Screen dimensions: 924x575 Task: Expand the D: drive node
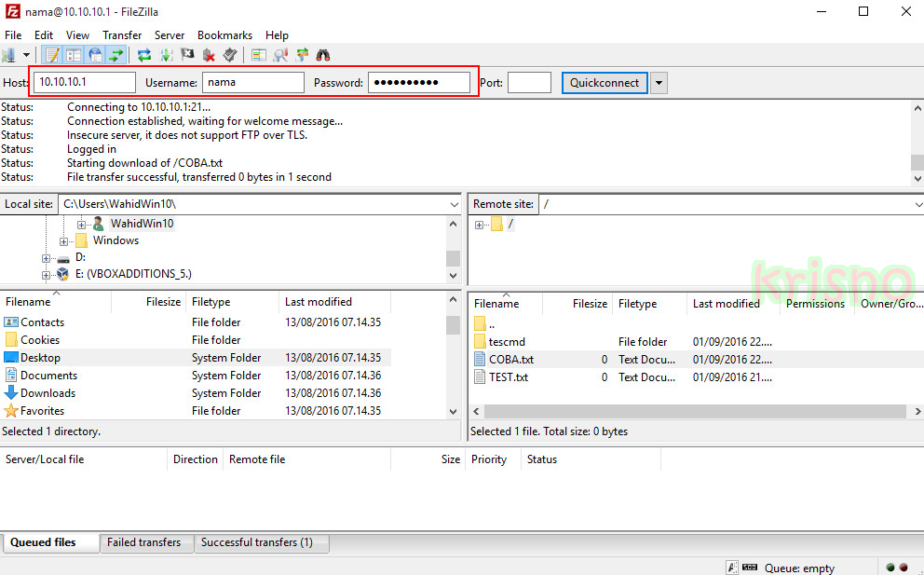tap(46, 258)
